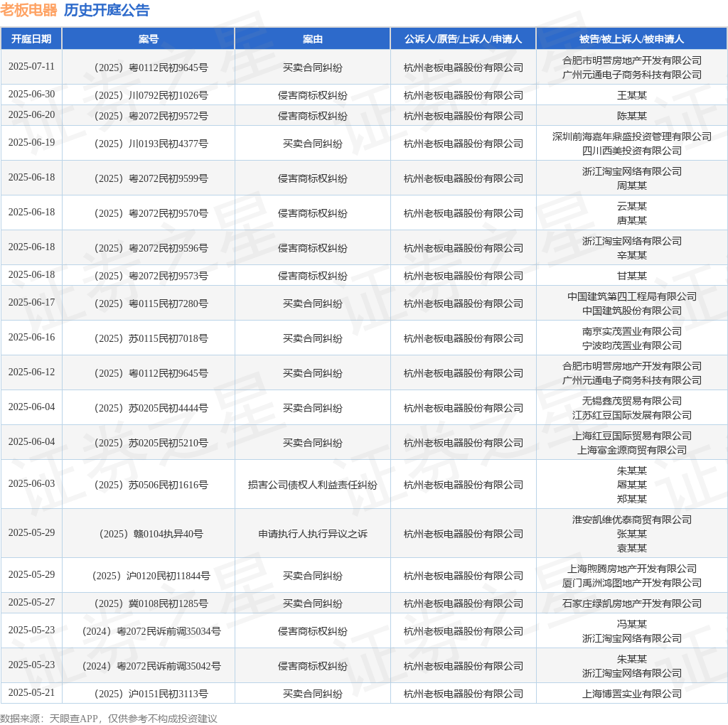Click defendant 厦门禹洲鸿图地产开发有限公司
Screen dimensions: 728x725
pyautogui.click(x=632, y=583)
